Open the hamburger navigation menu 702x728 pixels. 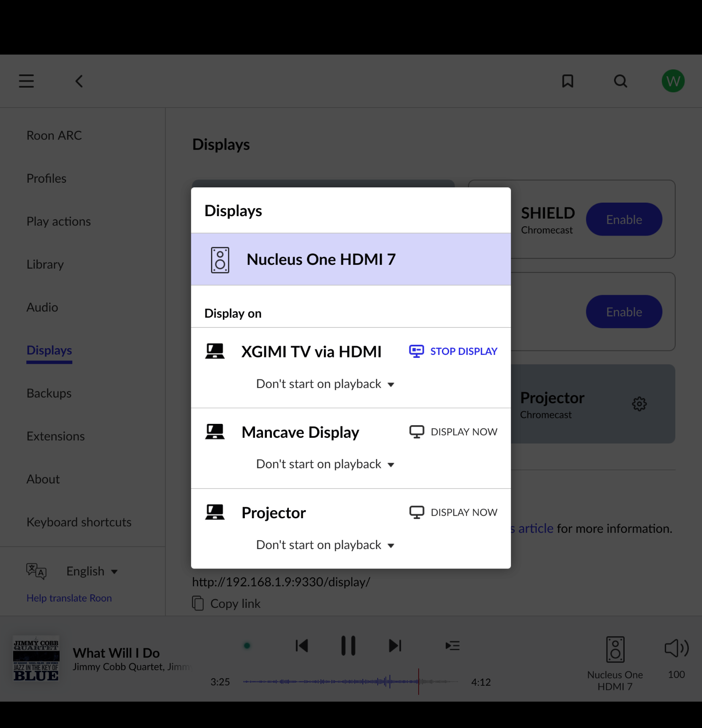coord(26,81)
